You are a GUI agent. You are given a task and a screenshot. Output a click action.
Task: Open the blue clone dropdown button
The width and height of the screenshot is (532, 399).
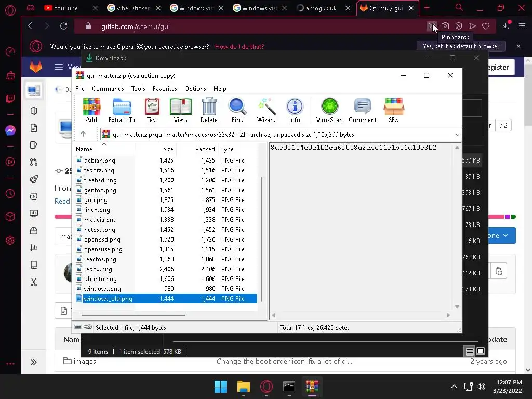[502, 235]
